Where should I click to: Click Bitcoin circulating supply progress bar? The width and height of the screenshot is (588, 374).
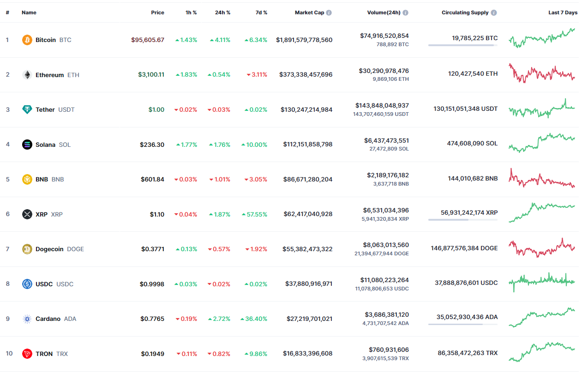tap(463, 45)
